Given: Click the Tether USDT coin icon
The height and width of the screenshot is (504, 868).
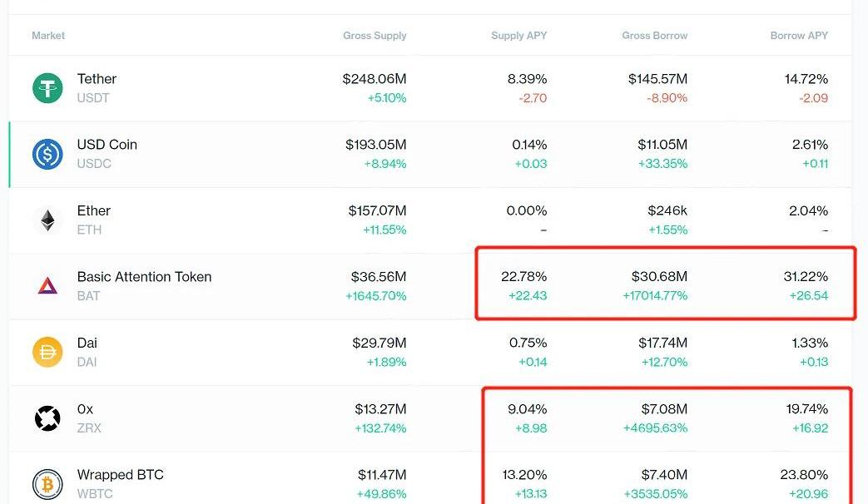Looking at the screenshot, I should (47, 88).
